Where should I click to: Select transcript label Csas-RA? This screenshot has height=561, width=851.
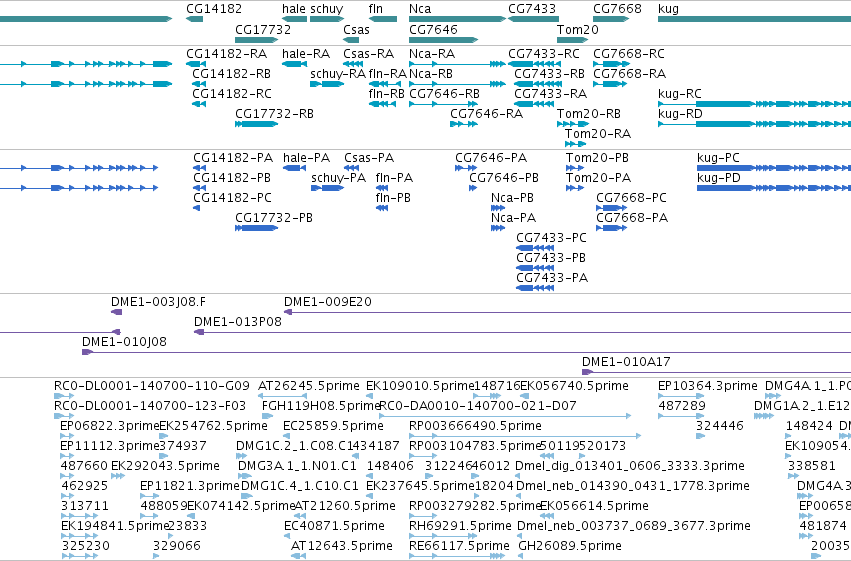click(x=369, y=54)
